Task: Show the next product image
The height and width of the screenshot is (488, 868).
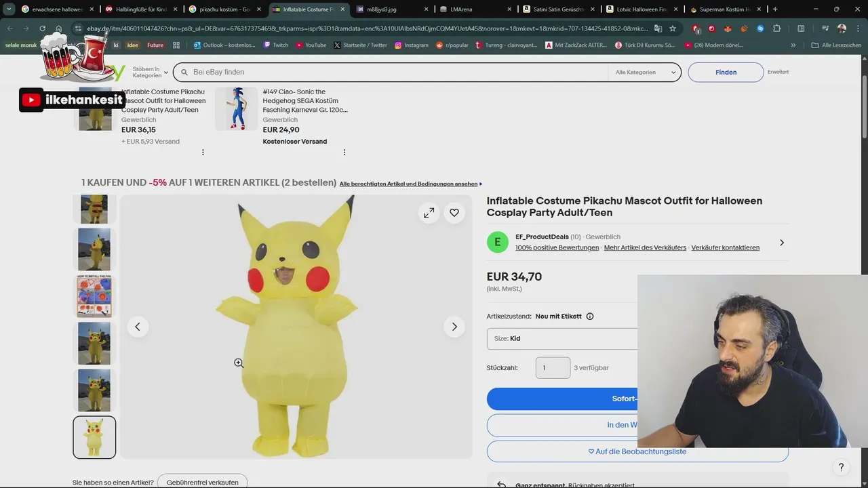Action: point(454,327)
